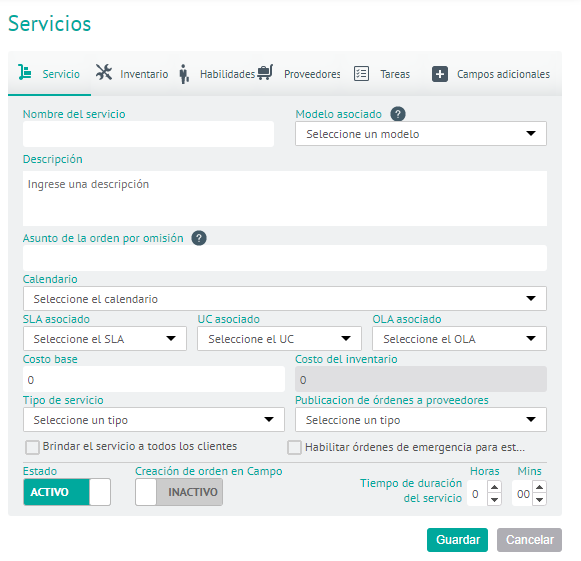Expand the Seleccione el calendario dropdown

tap(285, 299)
